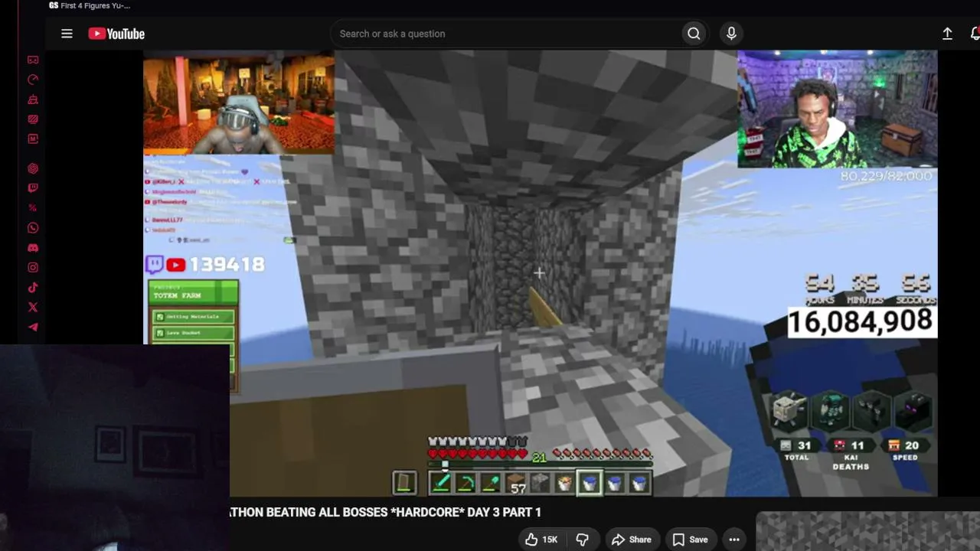980x551 pixels.
Task: Click the video title ending 'DAY 3 PART 1'
Action: pos(385,512)
